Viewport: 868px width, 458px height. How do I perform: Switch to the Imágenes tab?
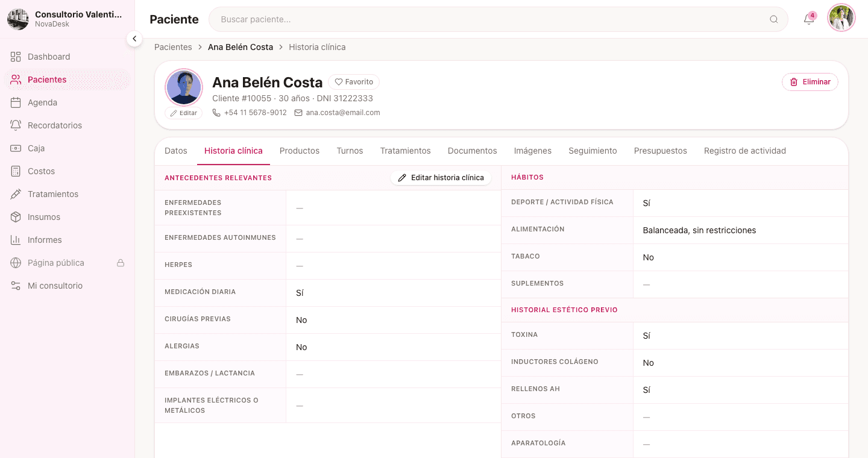pyautogui.click(x=533, y=151)
